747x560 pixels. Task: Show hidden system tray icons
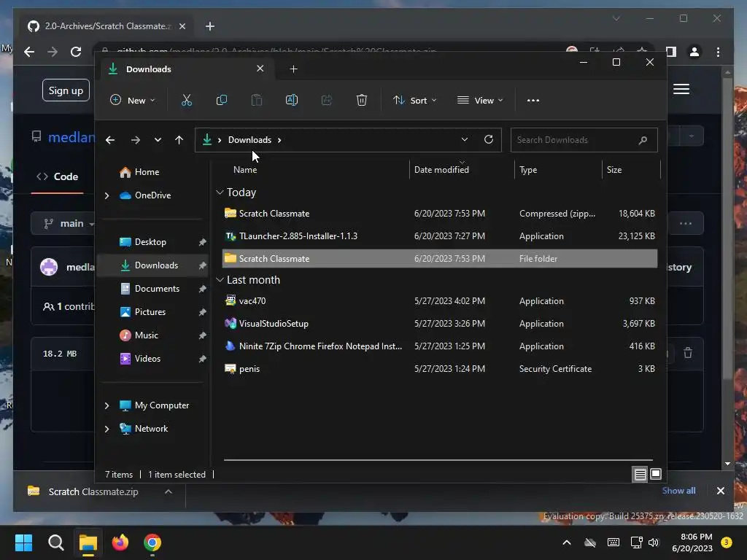coord(566,542)
